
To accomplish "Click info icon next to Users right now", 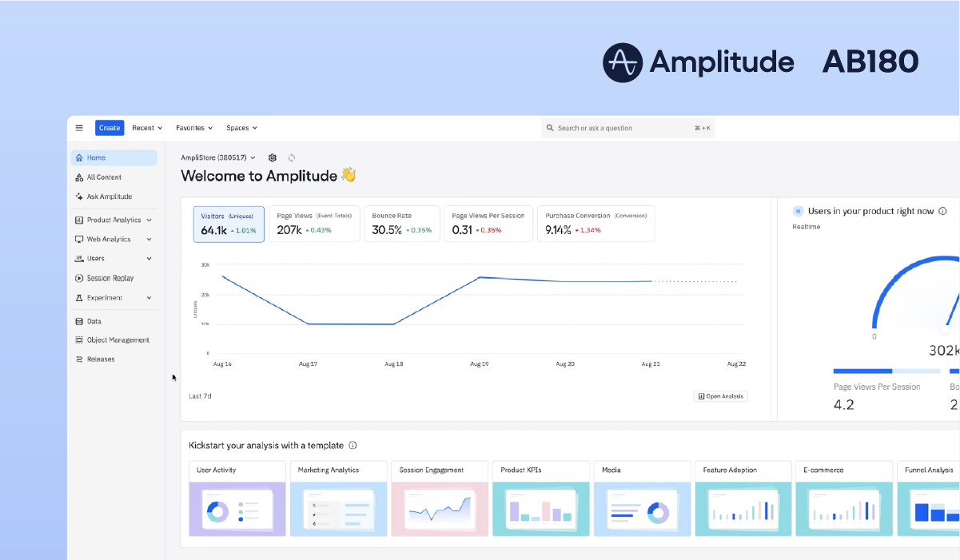I will pyautogui.click(x=942, y=211).
